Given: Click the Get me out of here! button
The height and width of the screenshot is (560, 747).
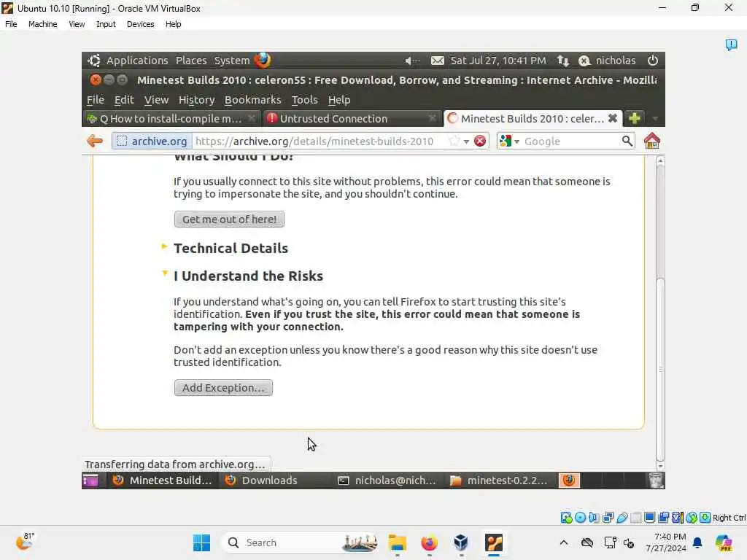Looking at the screenshot, I should (x=229, y=219).
